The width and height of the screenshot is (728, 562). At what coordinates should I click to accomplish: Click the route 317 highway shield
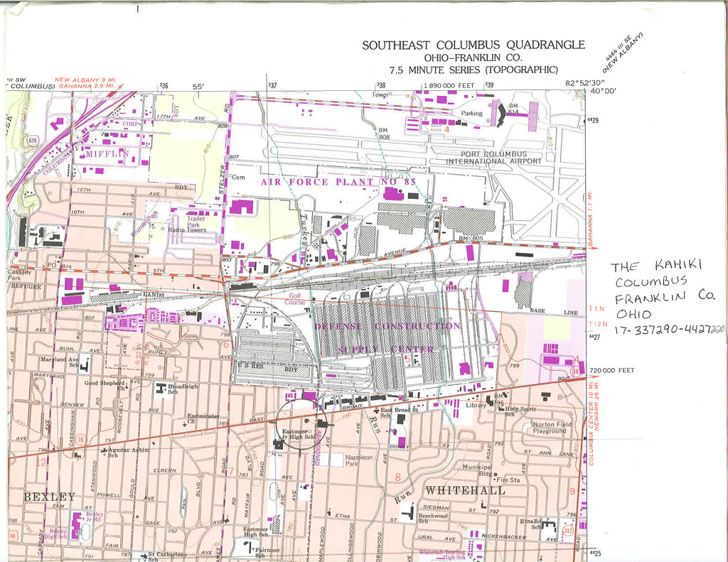tap(567, 529)
